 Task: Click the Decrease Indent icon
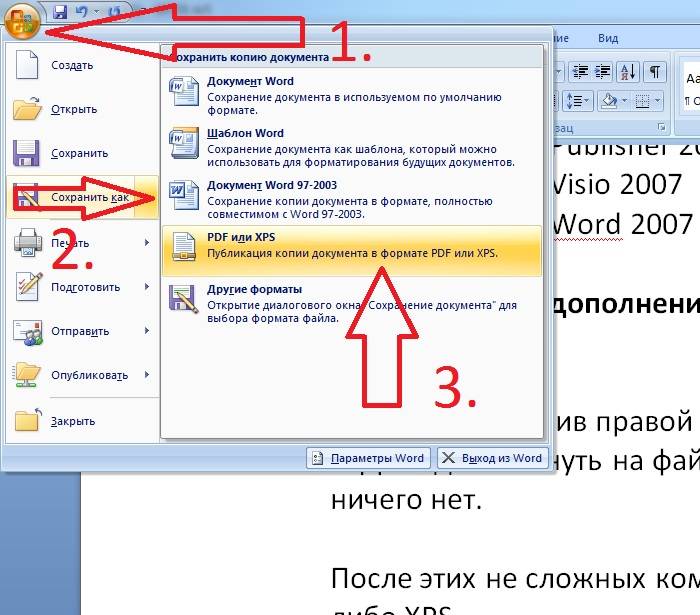coord(580,71)
